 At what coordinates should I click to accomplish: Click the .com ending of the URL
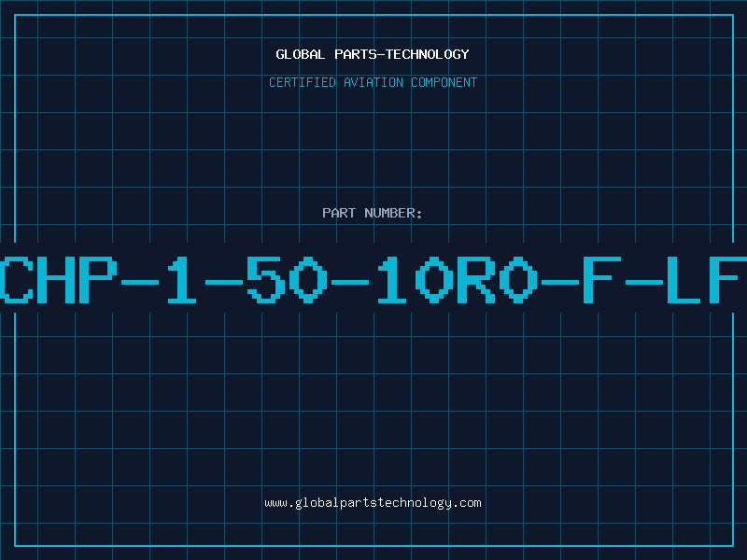[467, 503]
